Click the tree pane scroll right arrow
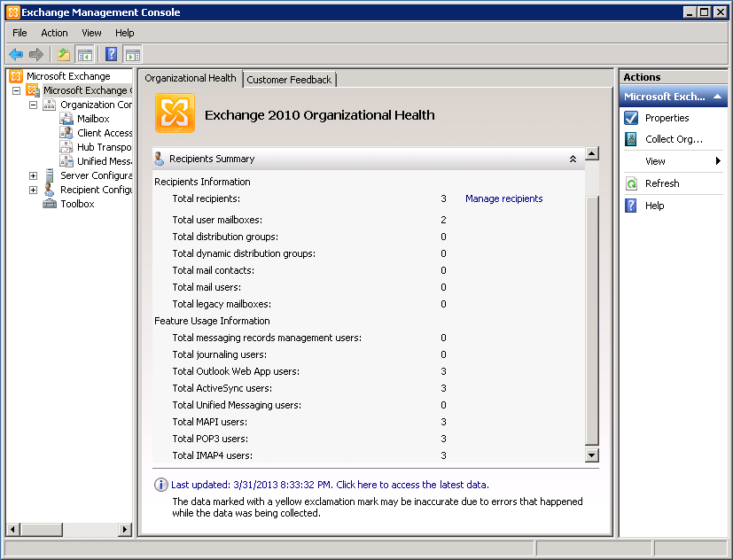This screenshot has height=560, width=733. [124, 529]
